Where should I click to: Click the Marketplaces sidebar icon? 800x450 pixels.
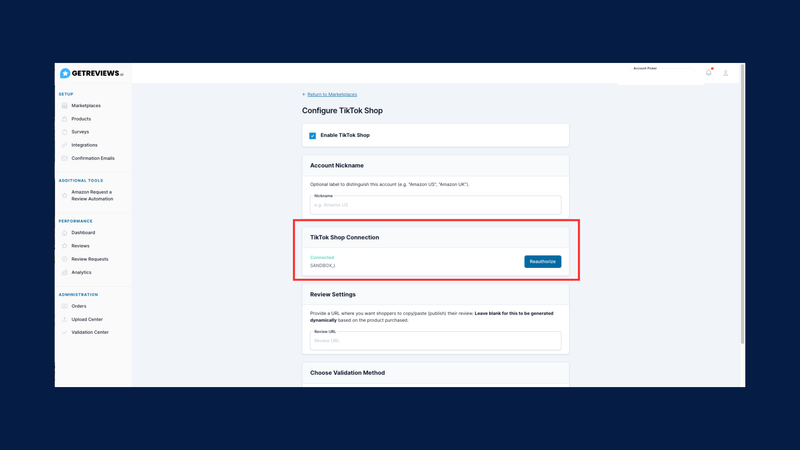64,106
